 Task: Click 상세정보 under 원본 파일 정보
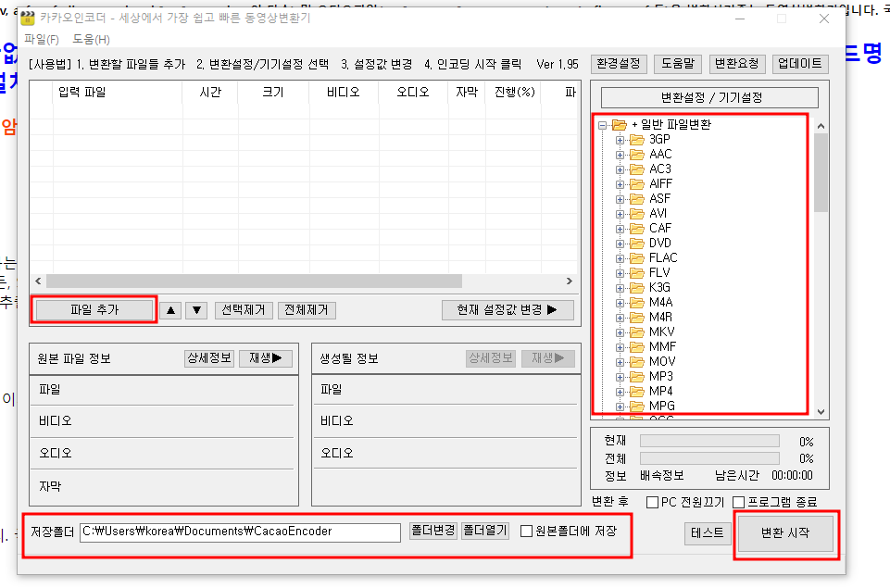click(x=209, y=358)
